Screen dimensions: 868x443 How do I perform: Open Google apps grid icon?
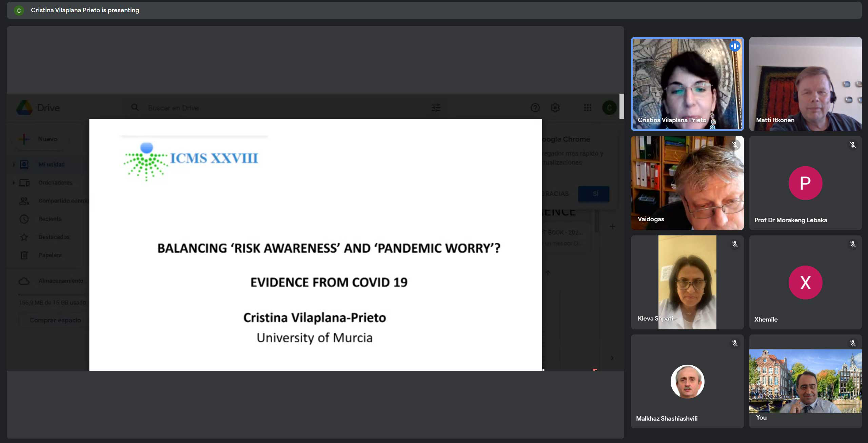point(588,108)
